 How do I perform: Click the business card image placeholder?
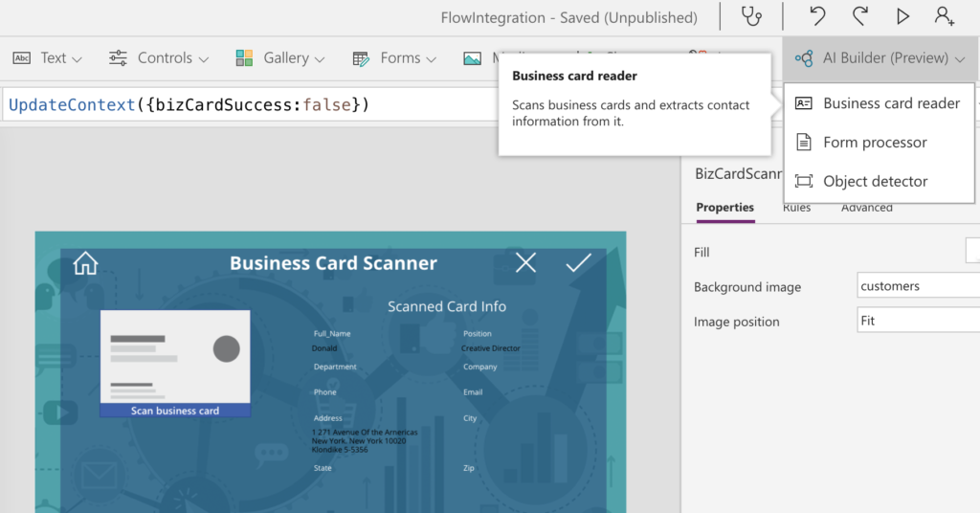pyautogui.click(x=175, y=357)
